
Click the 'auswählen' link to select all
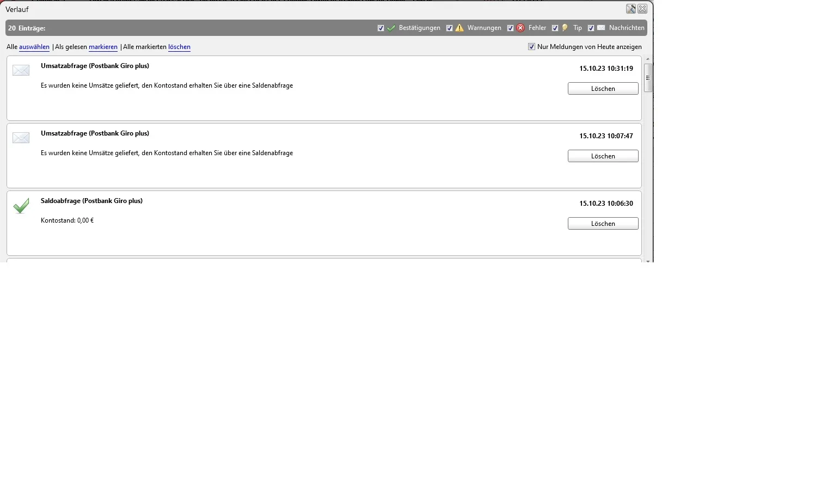(x=34, y=47)
